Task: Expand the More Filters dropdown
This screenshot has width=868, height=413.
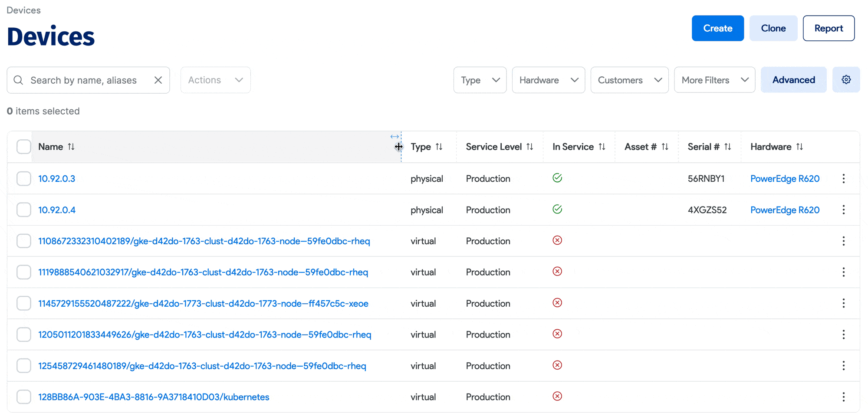Action: pyautogui.click(x=714, y=80)
